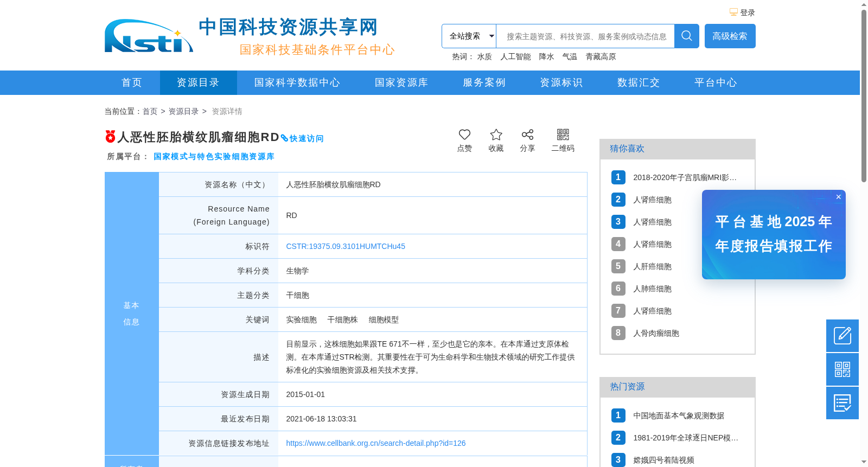Screen dimensions: 868x467
Task: Open hot resource 嫦娥四号着陆视频
Action: pyautogui.click(x=663, y=460)
